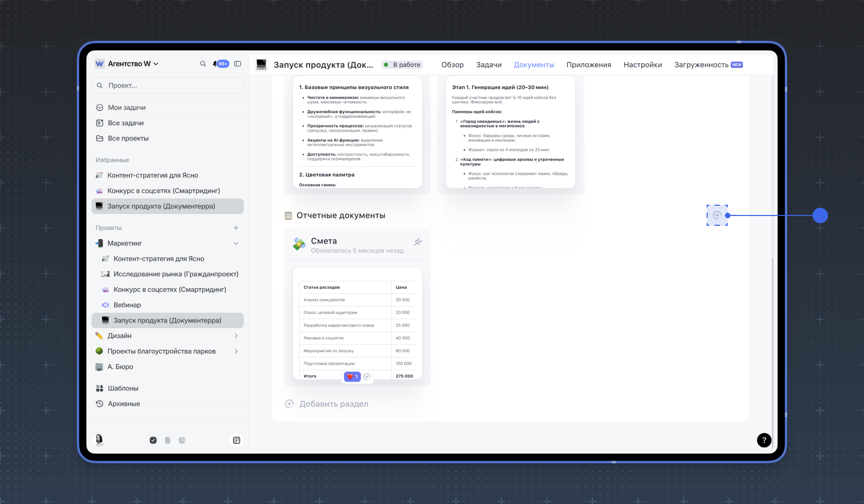
Task: Open the help question mark button
Action: (x=764, y=440)
